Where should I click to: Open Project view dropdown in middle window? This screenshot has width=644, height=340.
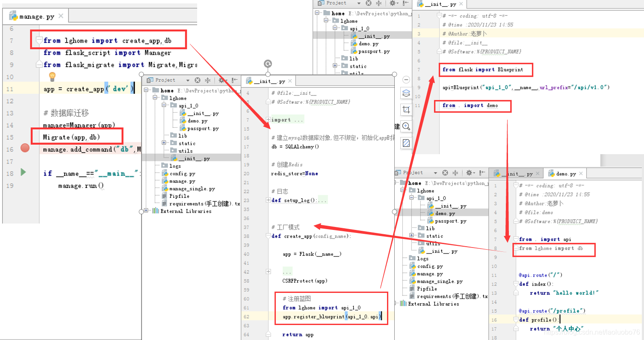[x=187, y=80]
